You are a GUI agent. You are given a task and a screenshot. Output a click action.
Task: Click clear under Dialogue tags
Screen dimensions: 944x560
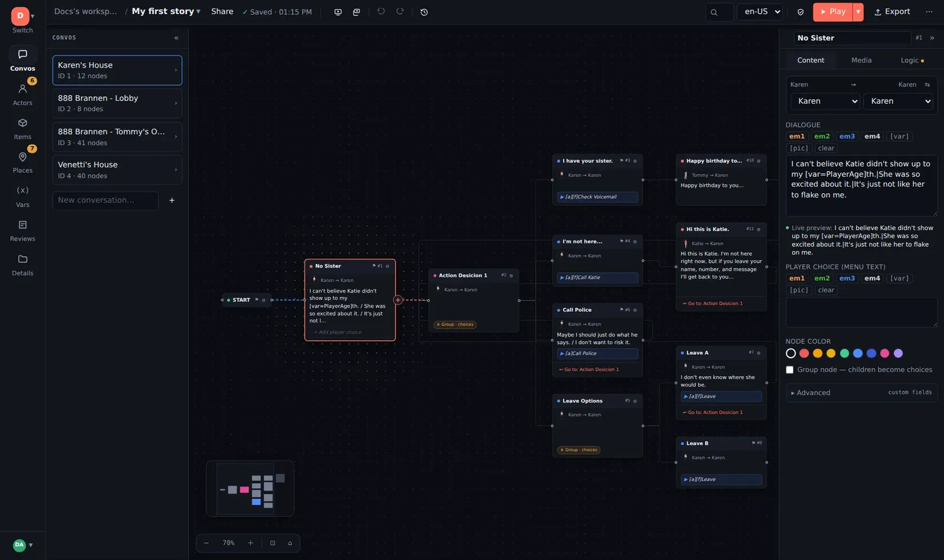[x=826, y=149]
